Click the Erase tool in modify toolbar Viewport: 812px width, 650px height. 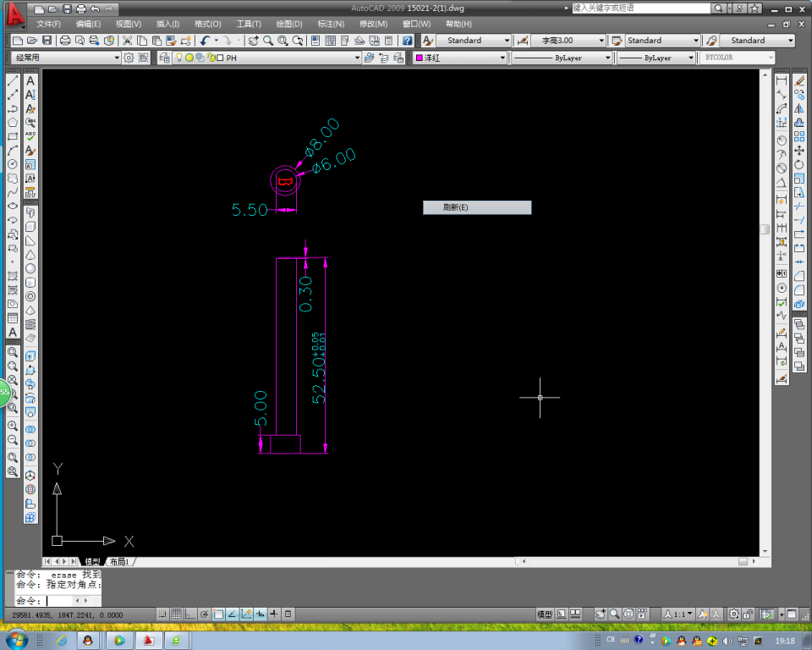click(x=799, y=80)
